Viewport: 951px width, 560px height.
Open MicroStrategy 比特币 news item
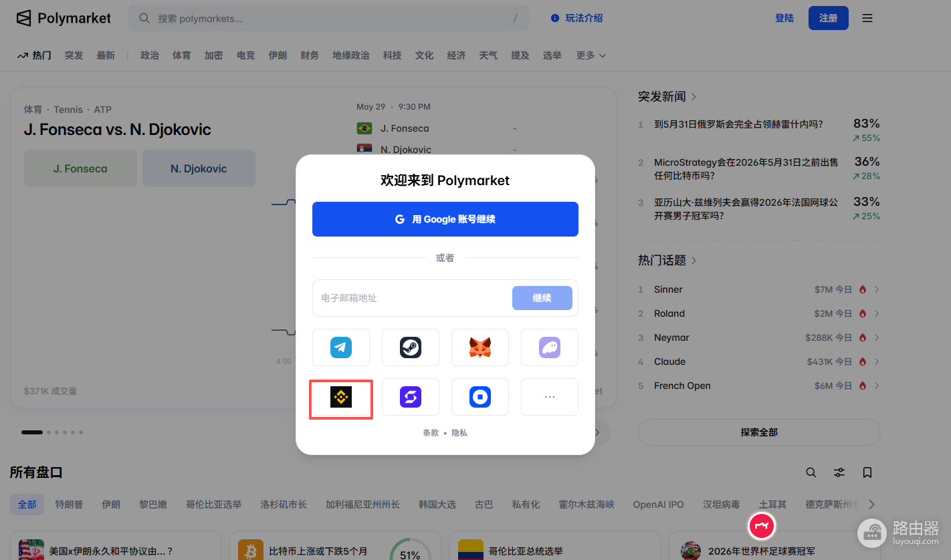(x=746, y=169)
